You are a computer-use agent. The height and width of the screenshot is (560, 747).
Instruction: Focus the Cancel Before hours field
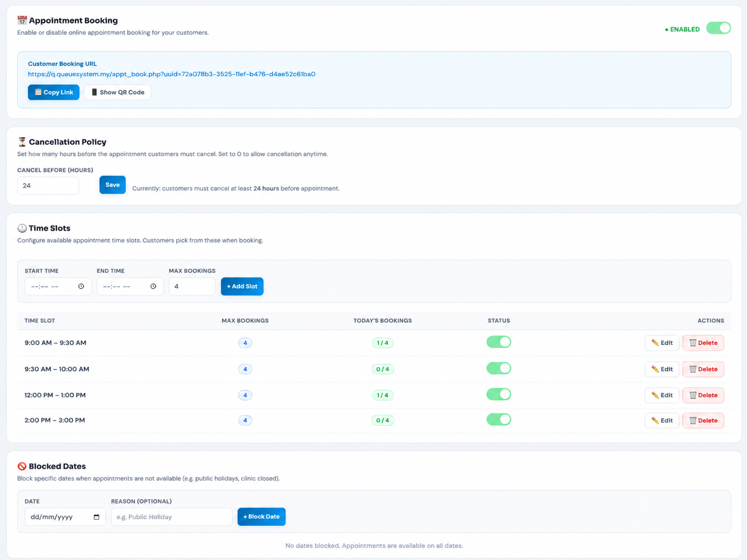pyautogui.click(x=48, y=186)
